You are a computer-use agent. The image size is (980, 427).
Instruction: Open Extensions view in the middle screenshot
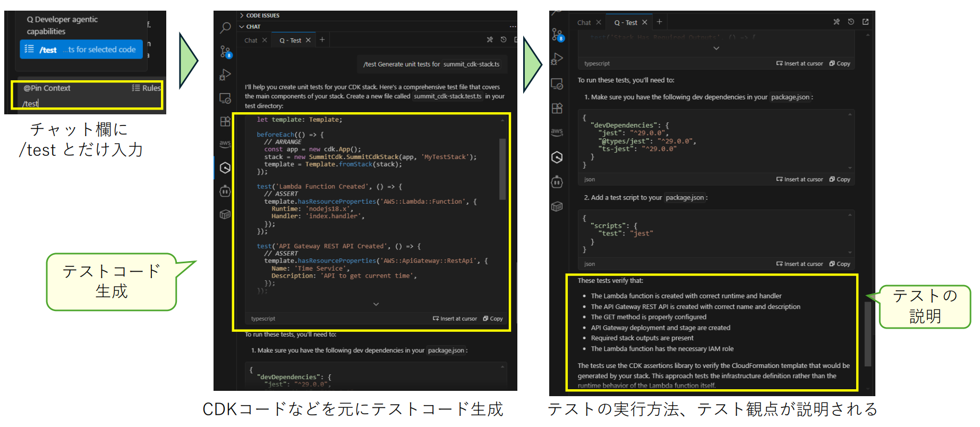pyautogui.click(x=225, y=121)
